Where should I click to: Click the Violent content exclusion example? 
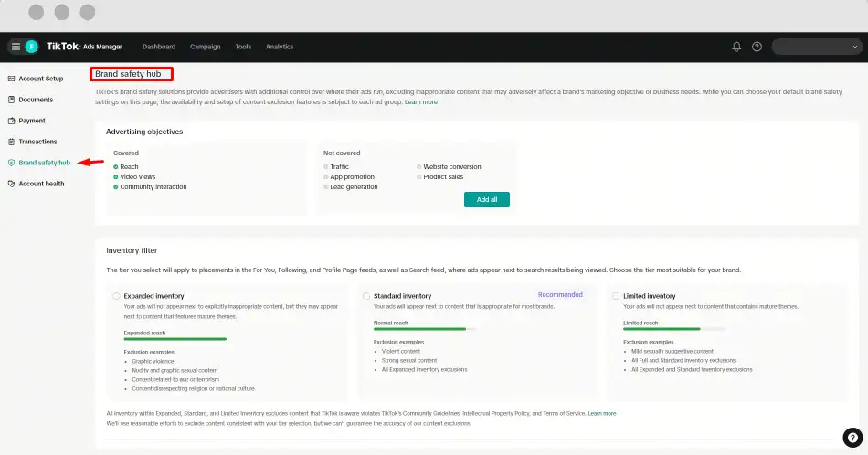401,352
